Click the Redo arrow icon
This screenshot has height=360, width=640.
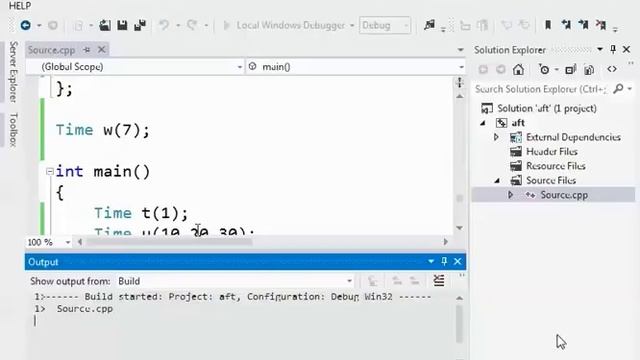(x=192, y=25)
